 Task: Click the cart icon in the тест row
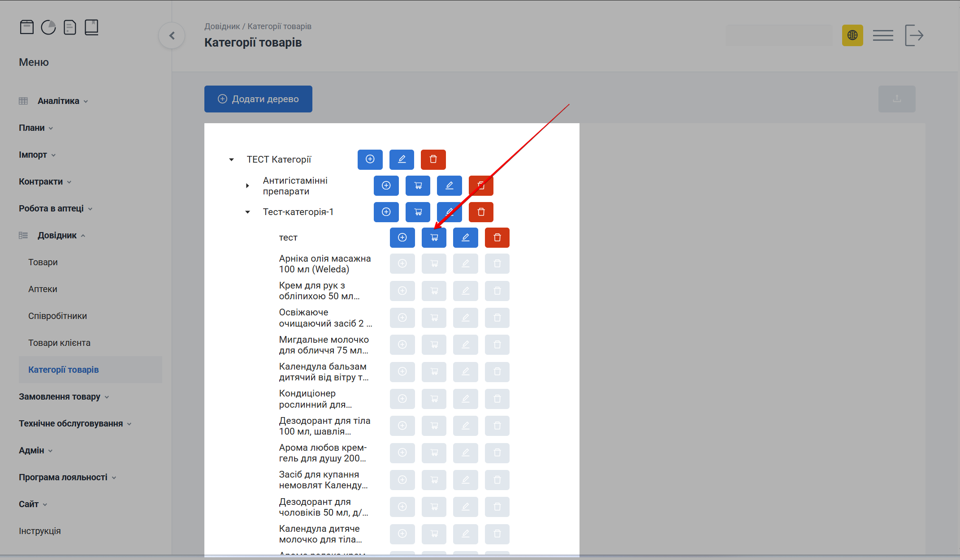coord(434,237)
